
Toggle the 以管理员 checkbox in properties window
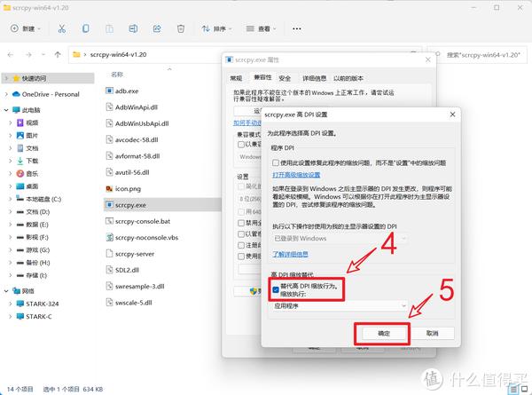pyautogui.click(x=241, y=234)
